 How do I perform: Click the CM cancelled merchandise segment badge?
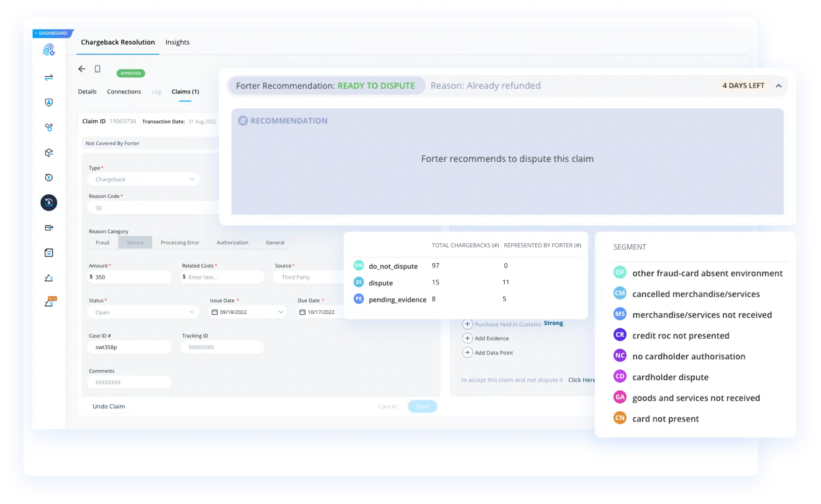tap(620, 293)
